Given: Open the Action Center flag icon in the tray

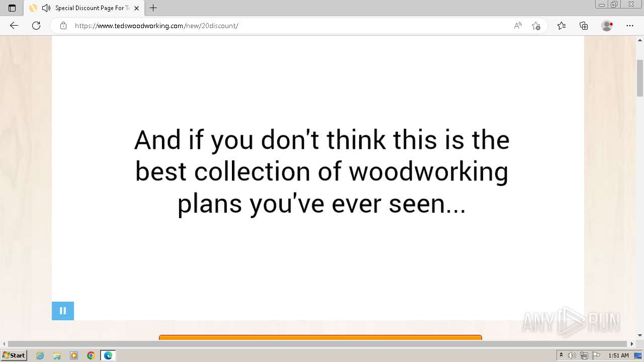Looking at the screenshot, I should pyautogui.click(x=596, y=355).
